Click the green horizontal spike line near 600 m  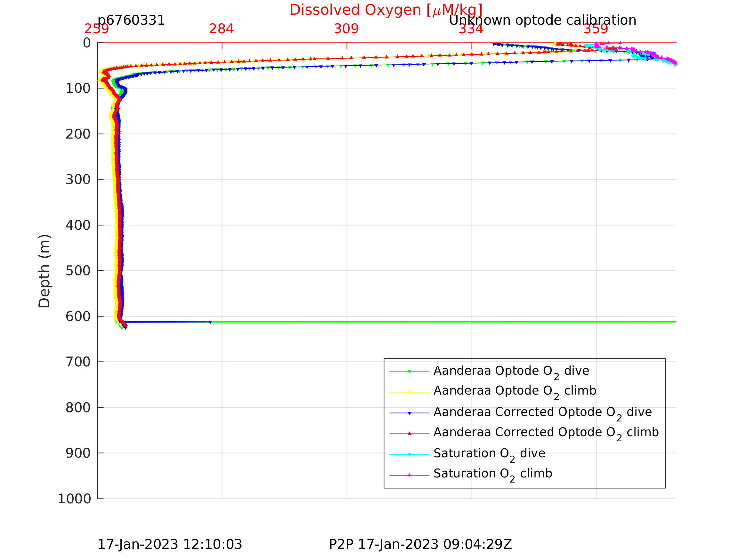coord(439,322)
